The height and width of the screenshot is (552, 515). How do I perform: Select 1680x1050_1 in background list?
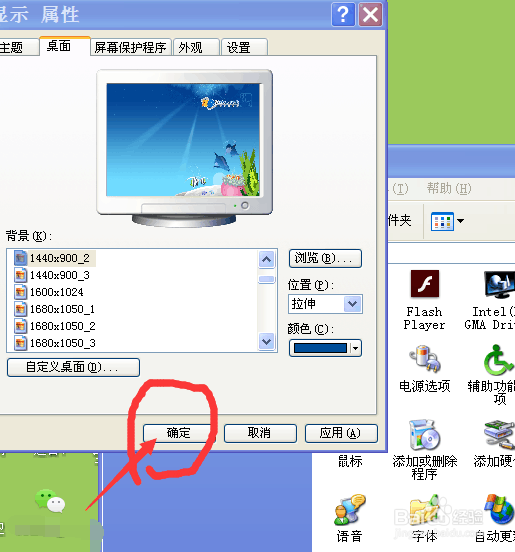[x=62, y=309]
